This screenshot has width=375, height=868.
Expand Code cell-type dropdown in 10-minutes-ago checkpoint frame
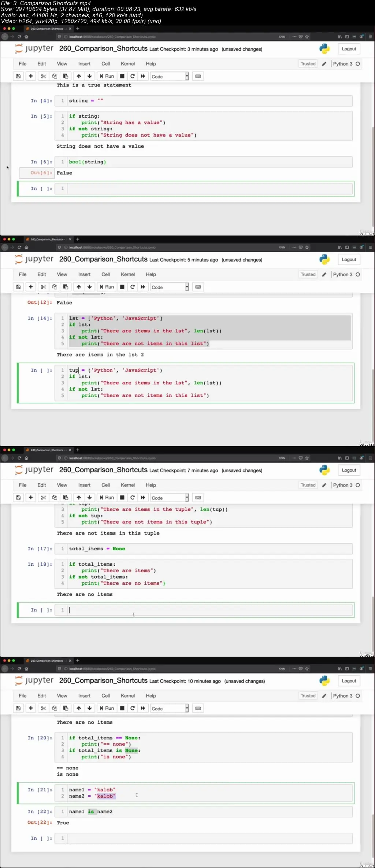click(170, 709)
